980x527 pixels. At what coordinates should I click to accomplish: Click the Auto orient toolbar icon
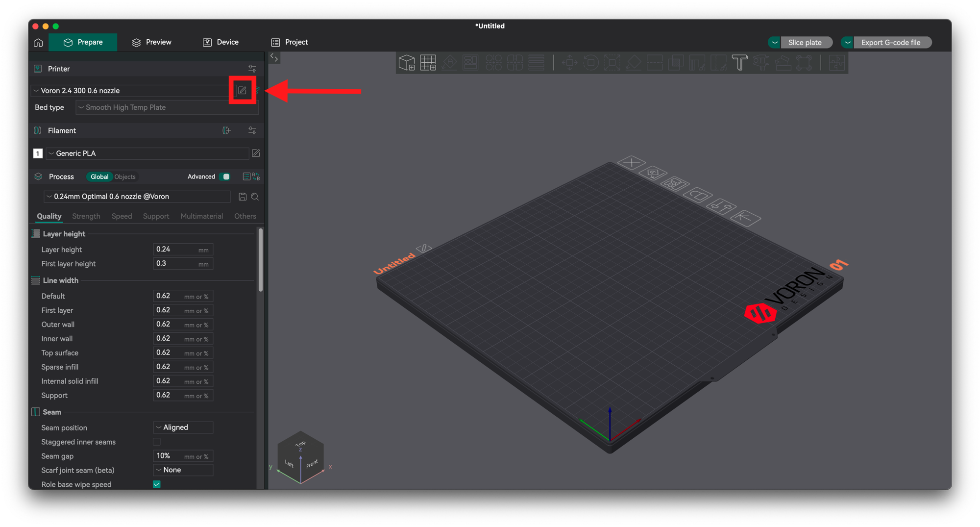coord(449,63)
